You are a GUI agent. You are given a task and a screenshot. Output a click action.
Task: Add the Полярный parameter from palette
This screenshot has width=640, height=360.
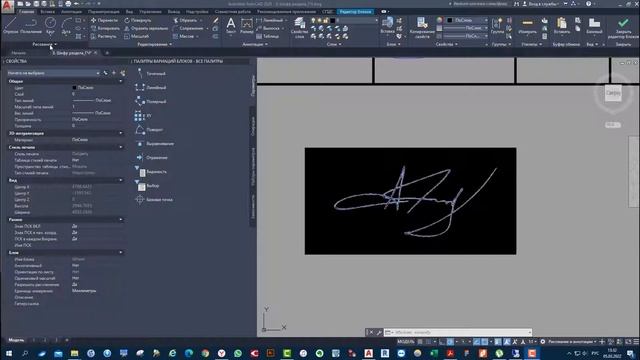point(151,101)
